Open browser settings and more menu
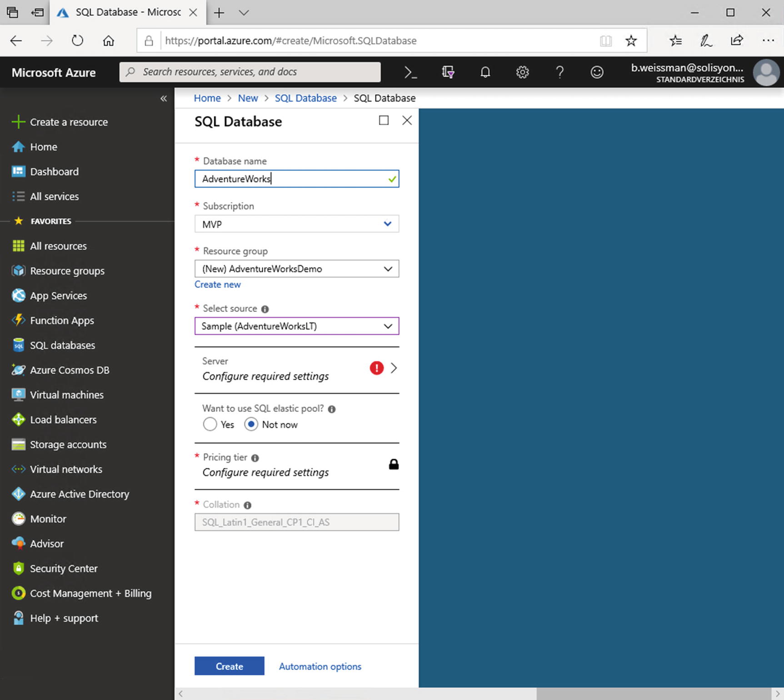 [x=768, y=40]
